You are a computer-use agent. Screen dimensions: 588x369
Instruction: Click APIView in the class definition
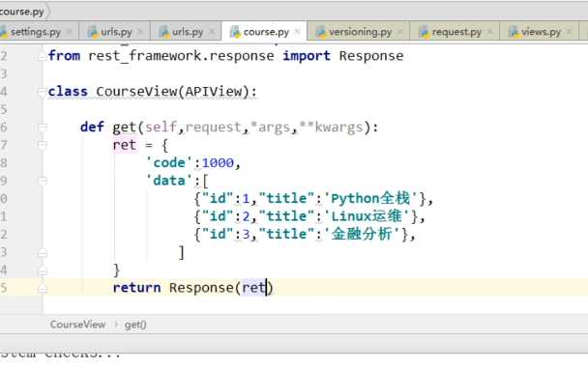pos(214,92)
